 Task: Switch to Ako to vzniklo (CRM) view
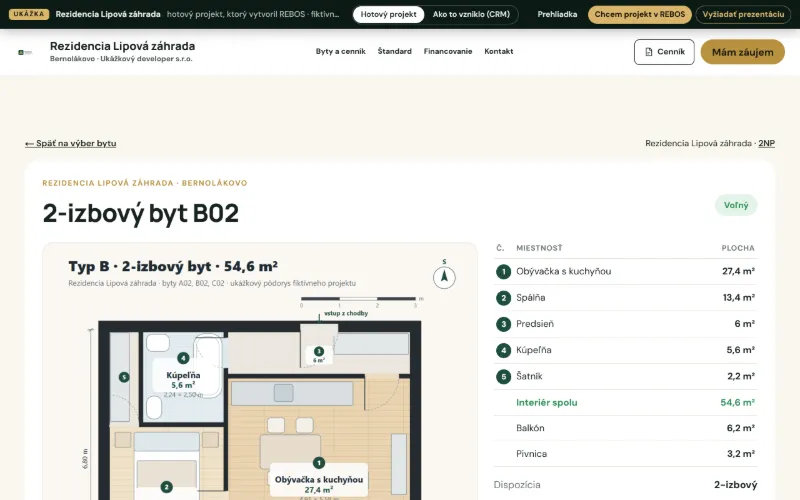[471, 14]
